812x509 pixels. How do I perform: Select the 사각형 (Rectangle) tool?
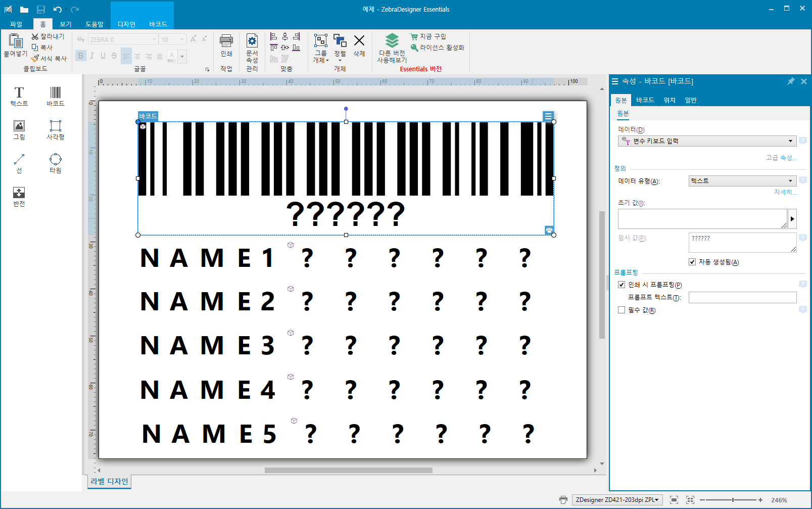(x=56, y=130)
